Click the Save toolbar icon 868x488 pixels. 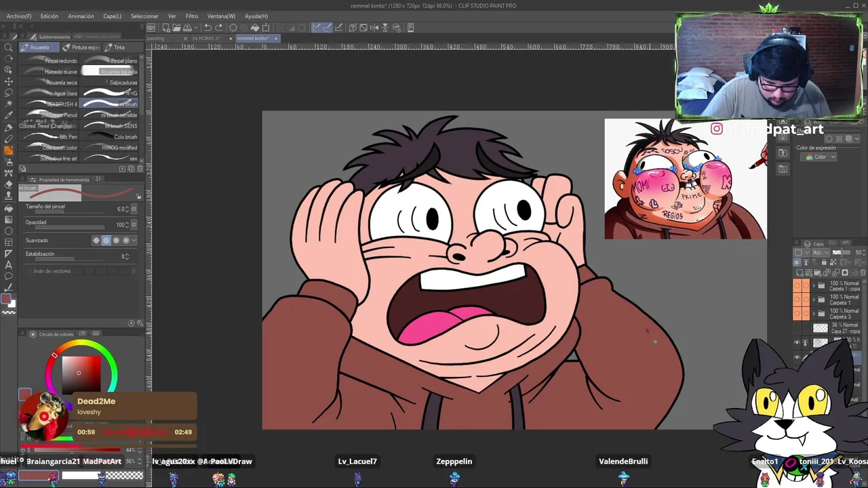188,28
